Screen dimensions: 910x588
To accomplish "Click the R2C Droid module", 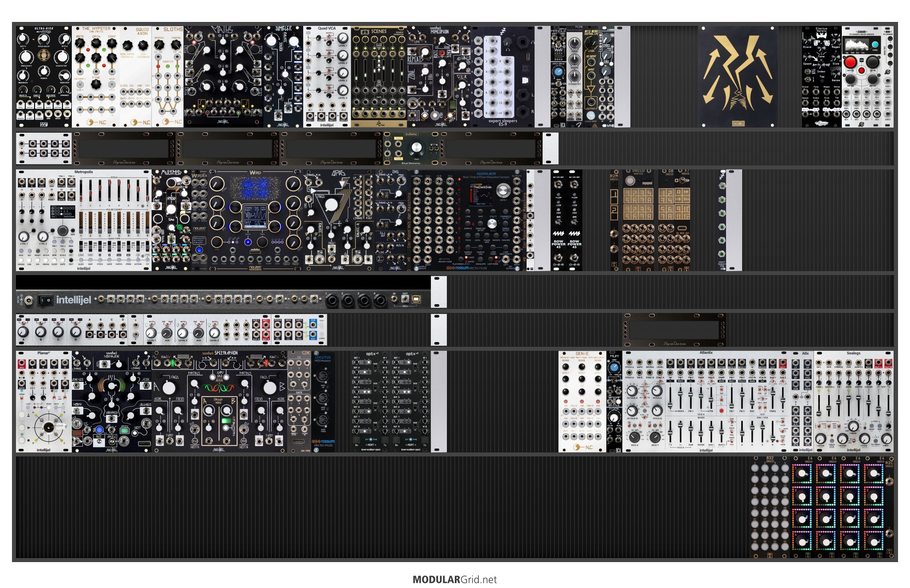I will (x=890, y=507).
